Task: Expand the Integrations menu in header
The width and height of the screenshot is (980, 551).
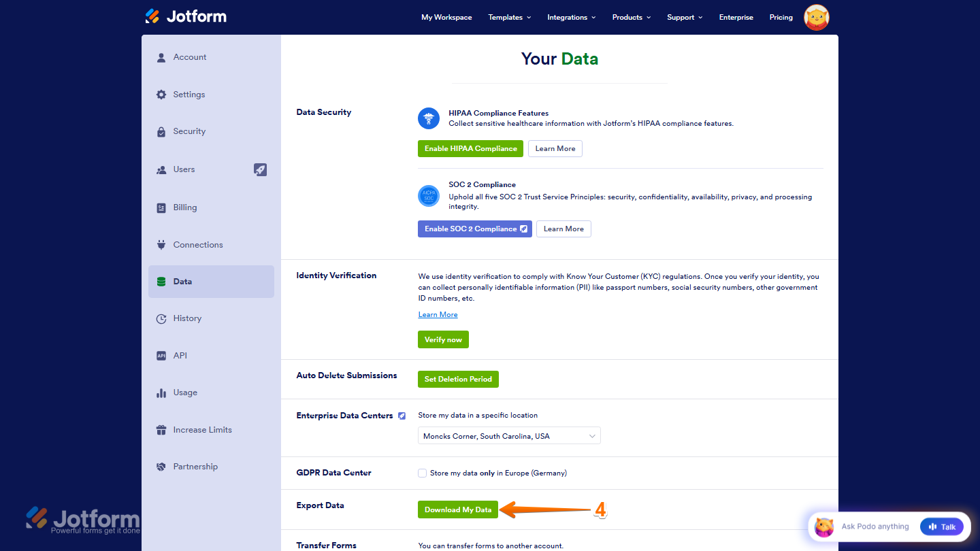Action: coord(572,18)
